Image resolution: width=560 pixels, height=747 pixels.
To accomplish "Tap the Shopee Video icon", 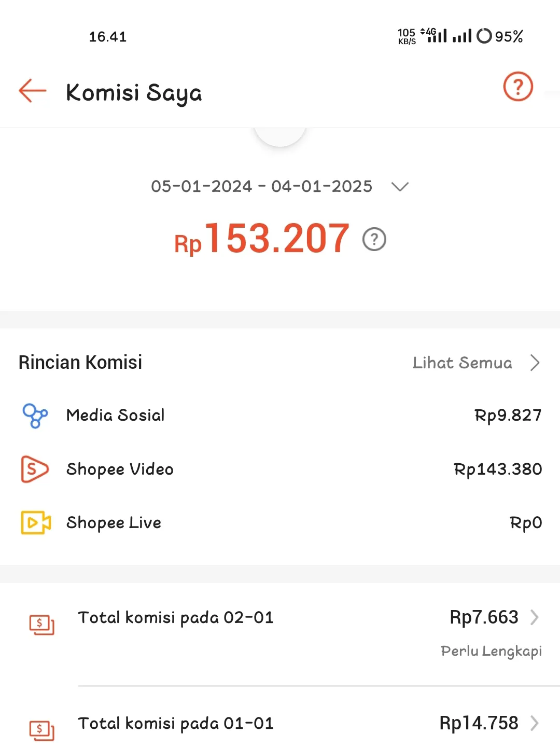I will (x=34, y=469).
